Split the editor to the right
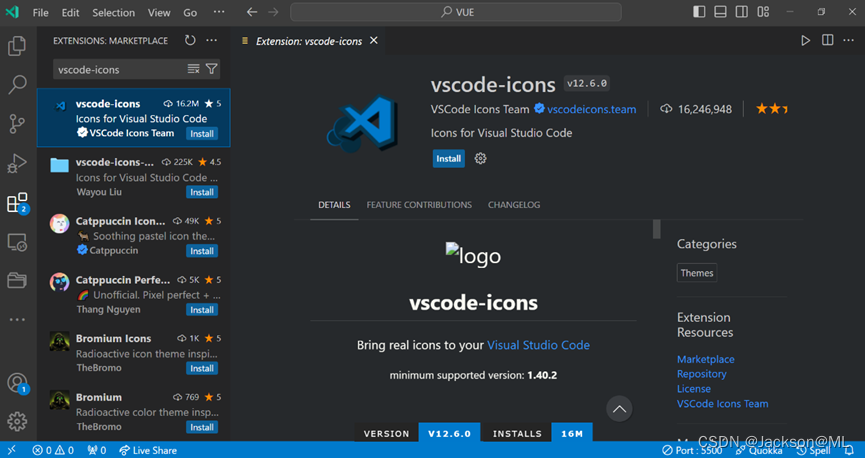This screenshot has height=458, width=865. coord(827,40)
